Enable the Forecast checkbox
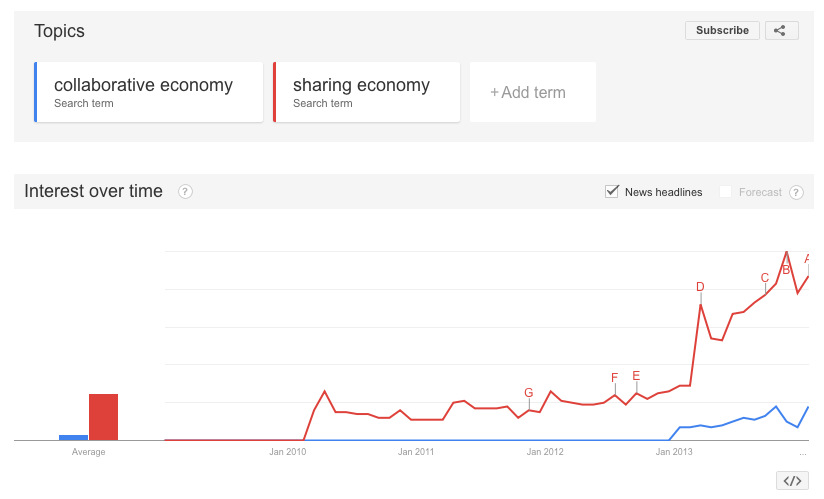 click(725, 192)
